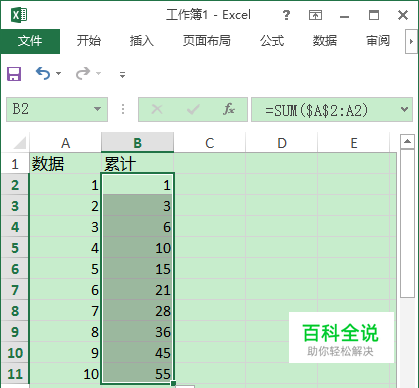Screen dimensions: 419x388
Task: Click the fill handle at selection corner
Action: pos(174,384)
